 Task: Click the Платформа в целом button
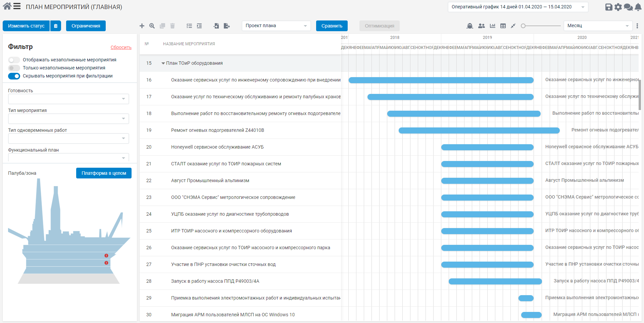click(104, 173)
